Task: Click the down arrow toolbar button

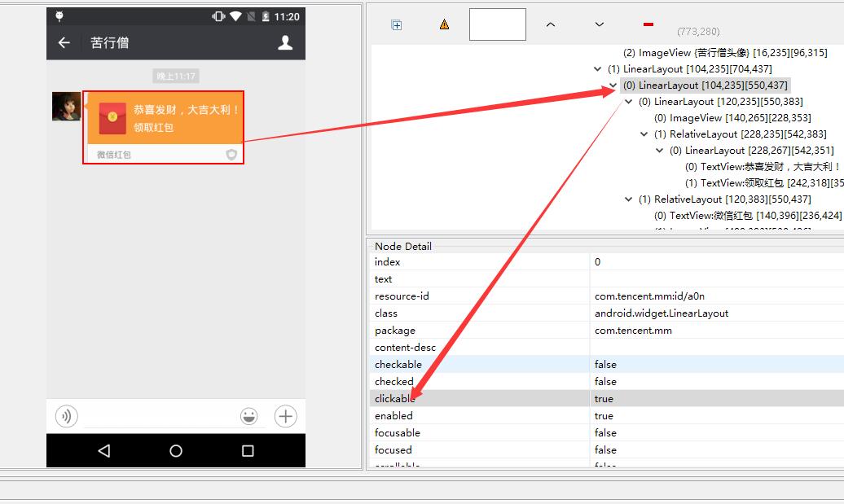Action: (x=599, y=24)
